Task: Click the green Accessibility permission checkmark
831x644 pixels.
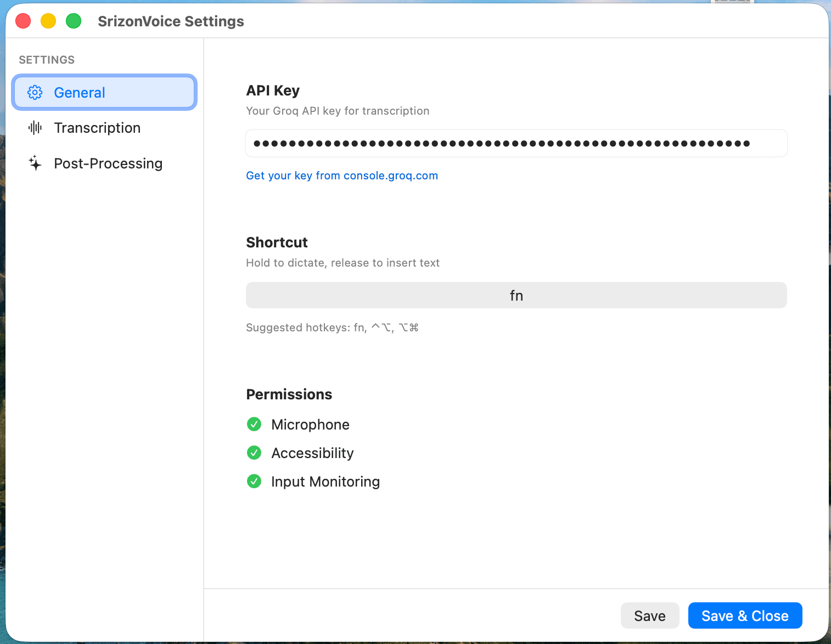Action: pyautogui.click(x=254, y=453)
